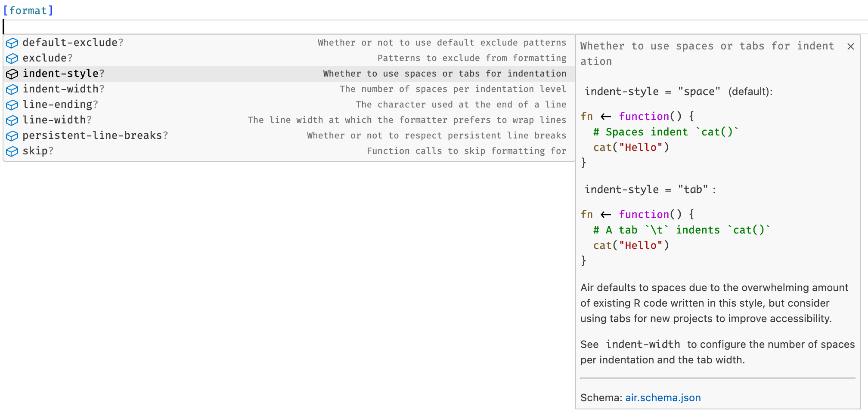The width and height of the screenshot is (868, 418).
Task: Click the cube icon beside line-width
Action: (12, 120)
